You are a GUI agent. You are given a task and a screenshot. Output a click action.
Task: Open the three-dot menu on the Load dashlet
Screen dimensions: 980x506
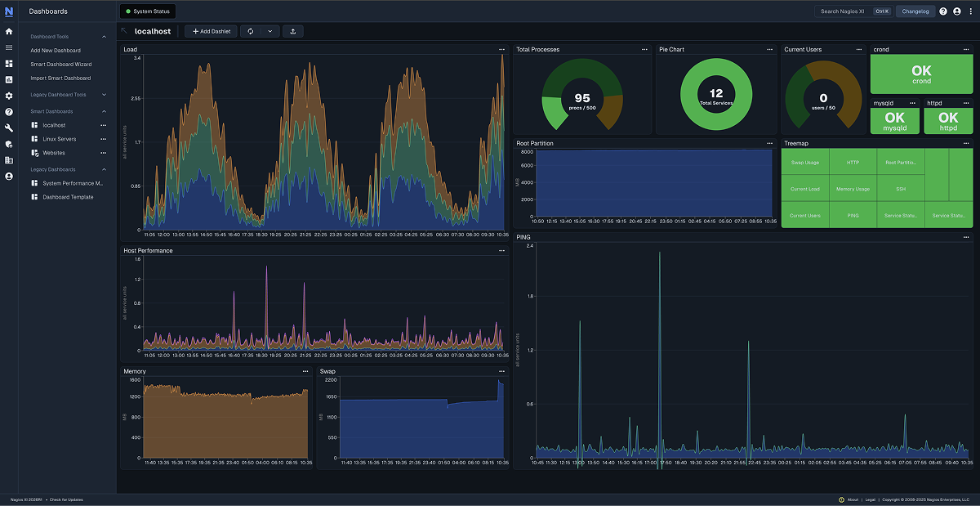tap(501, 49)
